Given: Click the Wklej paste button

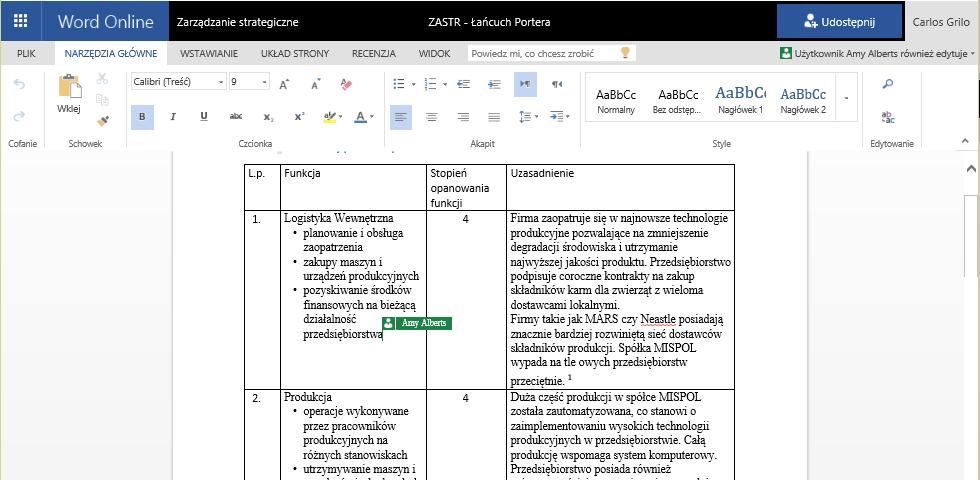Looking at the screenshot, I should coord(69,94).
